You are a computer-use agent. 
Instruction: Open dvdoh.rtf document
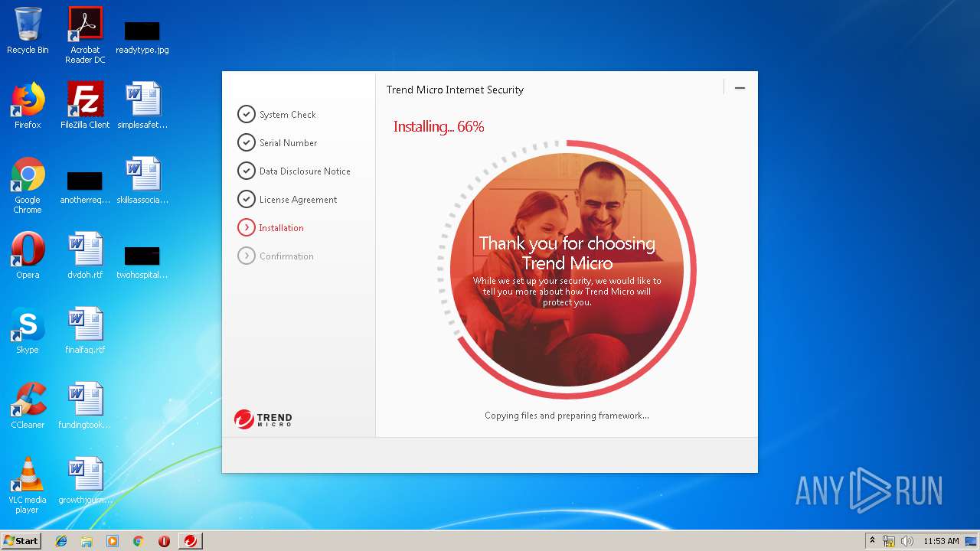point(85,256)
